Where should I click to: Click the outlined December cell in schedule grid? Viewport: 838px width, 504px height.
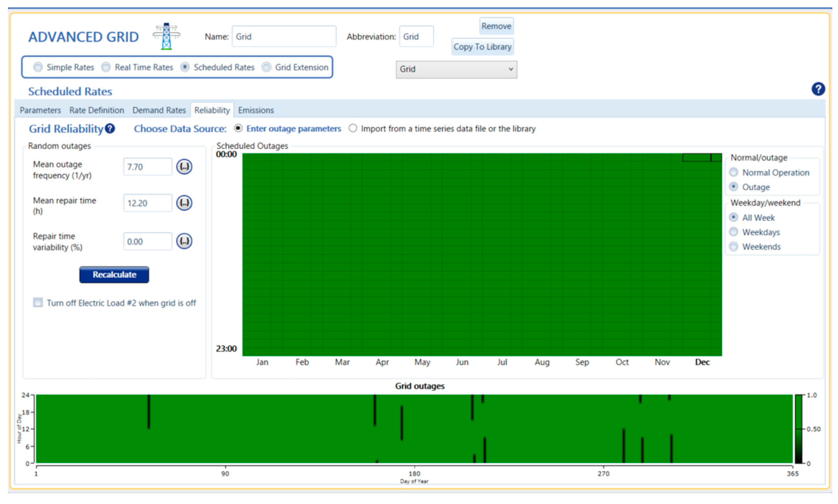click(x=696, y=157)
